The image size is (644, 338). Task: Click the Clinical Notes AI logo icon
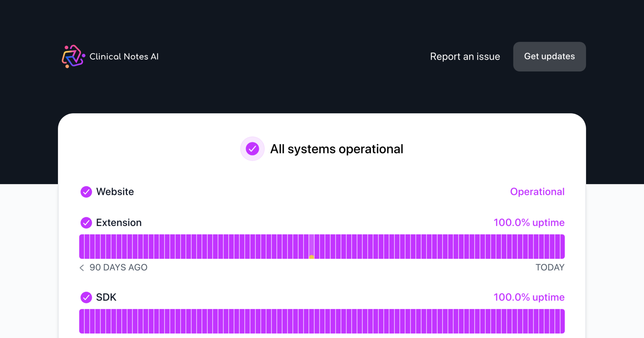click(x=73, y=56)
